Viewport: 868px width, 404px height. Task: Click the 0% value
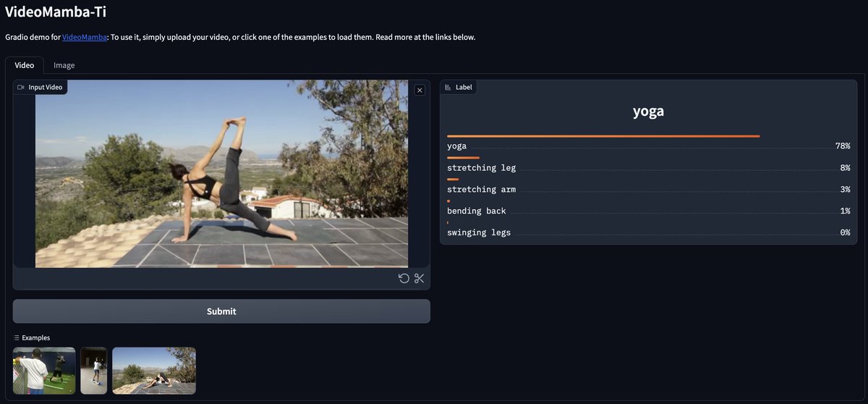point(845,233)
